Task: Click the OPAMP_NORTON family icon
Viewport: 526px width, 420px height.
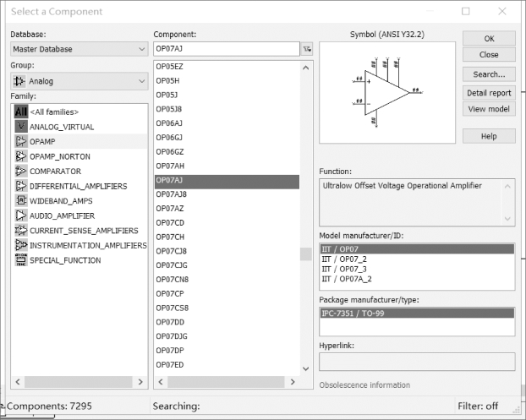Action: [x=21, y=156]
